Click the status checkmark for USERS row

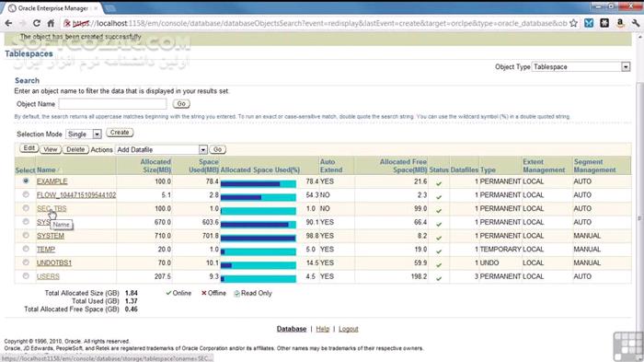click(439, 278)
